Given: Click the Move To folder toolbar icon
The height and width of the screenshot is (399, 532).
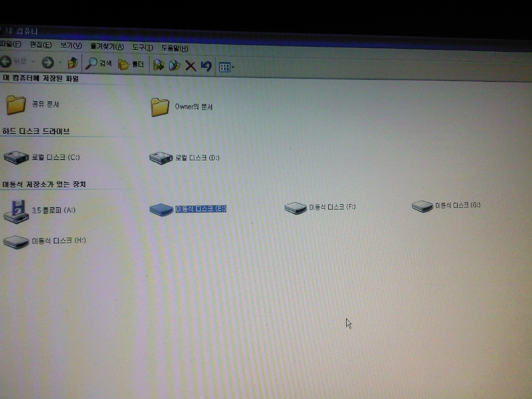Looking at the screenshot, I should click(x=158, y=65).
